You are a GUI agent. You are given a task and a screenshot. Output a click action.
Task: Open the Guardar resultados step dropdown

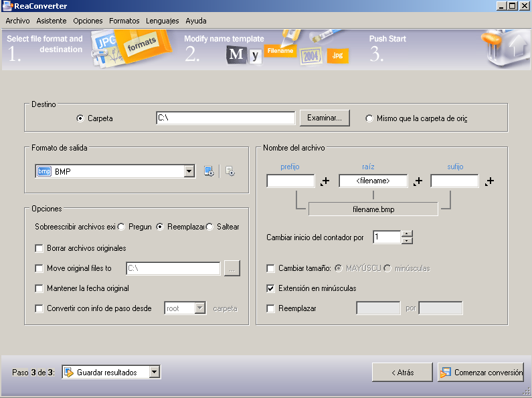(155, 372)
